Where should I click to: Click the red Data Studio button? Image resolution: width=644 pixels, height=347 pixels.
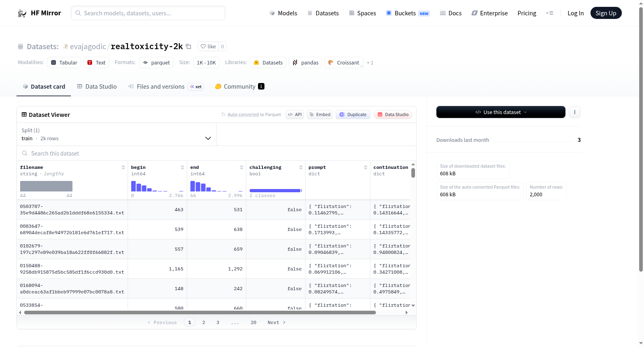pos(393,114)
